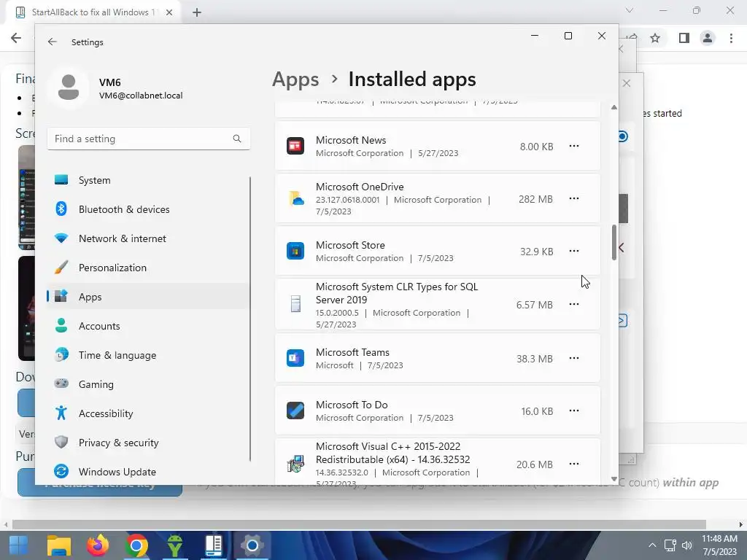Click the taskbar volume speaker icon
The width and height of the screenshot is (747, 560).
click(687, 545)
